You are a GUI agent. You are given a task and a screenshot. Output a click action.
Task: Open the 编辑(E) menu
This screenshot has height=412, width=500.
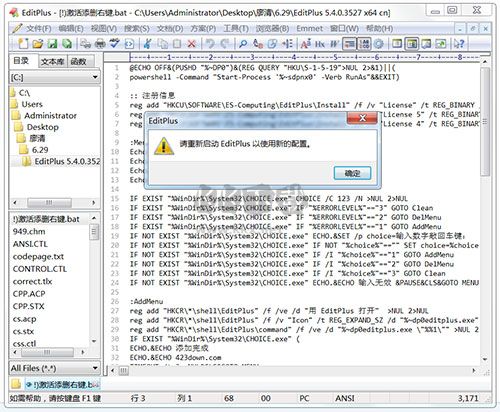coord(71,29)
